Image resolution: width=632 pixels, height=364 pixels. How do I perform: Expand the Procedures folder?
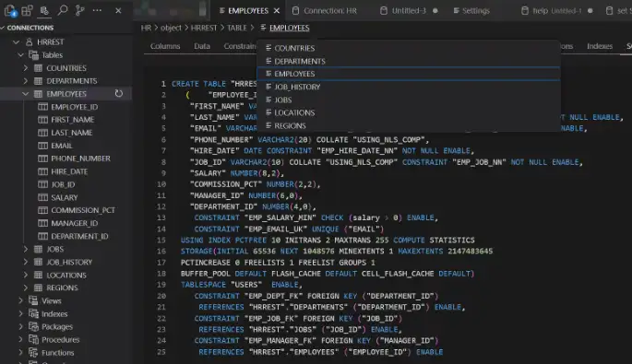tap(20, 339)
